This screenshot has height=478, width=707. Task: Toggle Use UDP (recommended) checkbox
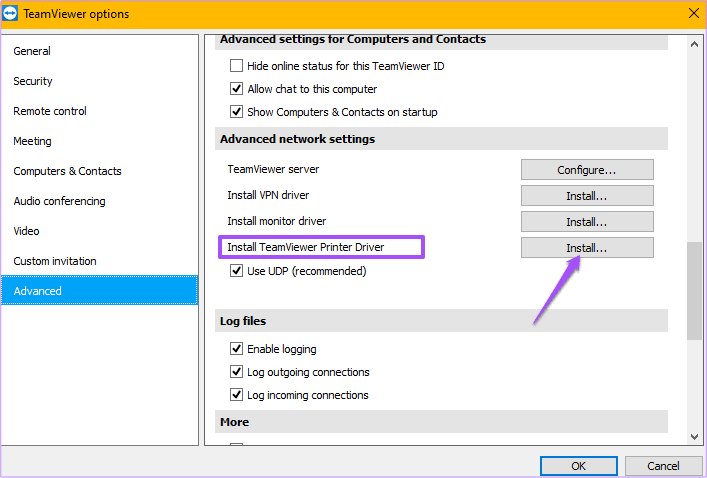pos(236,271)
